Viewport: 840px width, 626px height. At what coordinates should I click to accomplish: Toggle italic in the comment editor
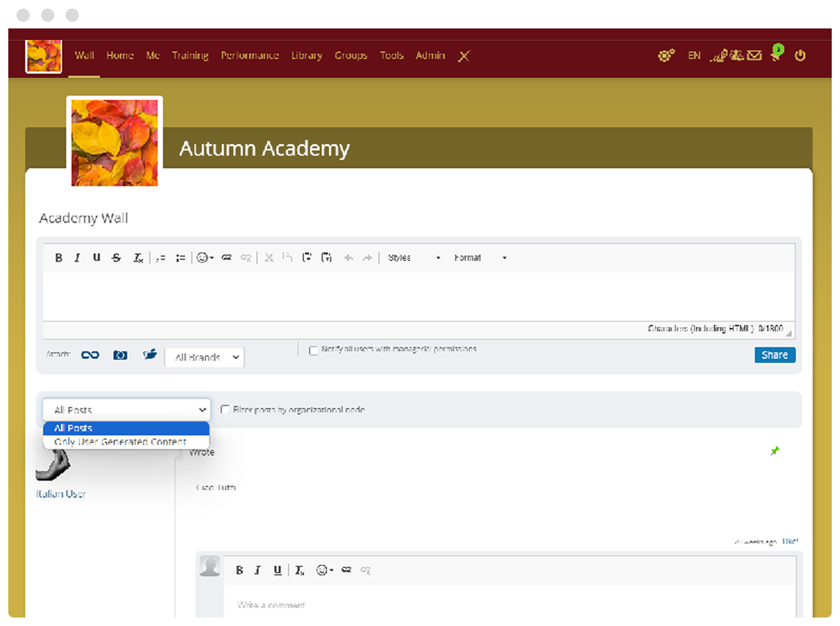tap(258, 570)
